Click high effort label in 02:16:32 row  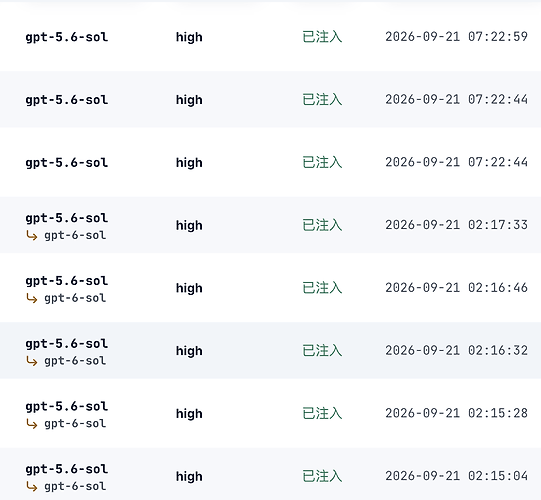(x=189, y=351)
